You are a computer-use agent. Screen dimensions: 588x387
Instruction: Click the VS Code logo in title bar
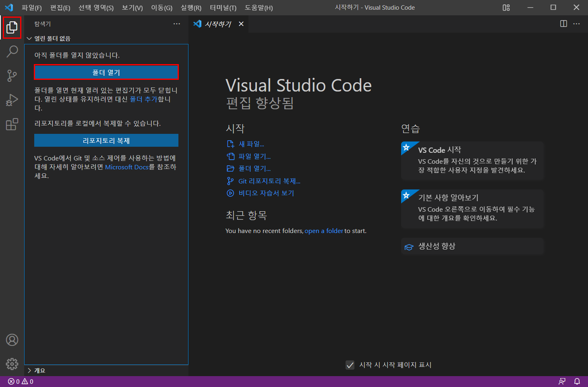click(9, 8)
